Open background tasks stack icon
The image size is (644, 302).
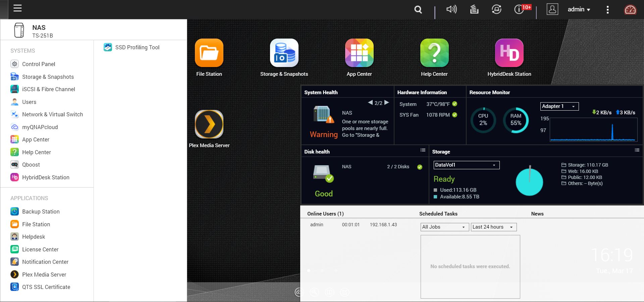474,9
